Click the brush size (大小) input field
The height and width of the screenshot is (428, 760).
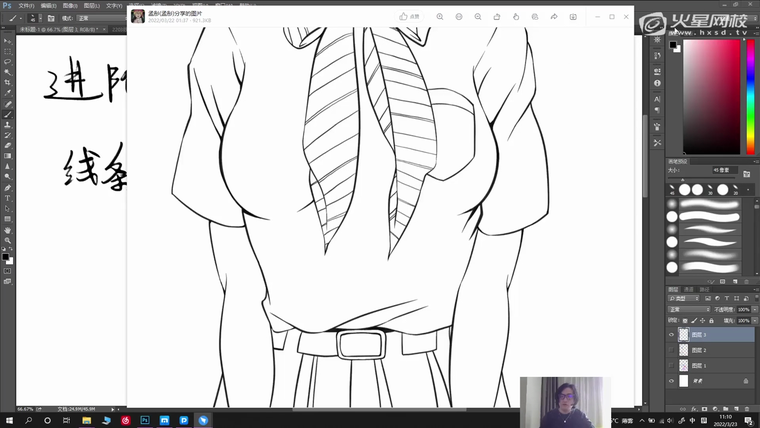(x=722, y=170)
